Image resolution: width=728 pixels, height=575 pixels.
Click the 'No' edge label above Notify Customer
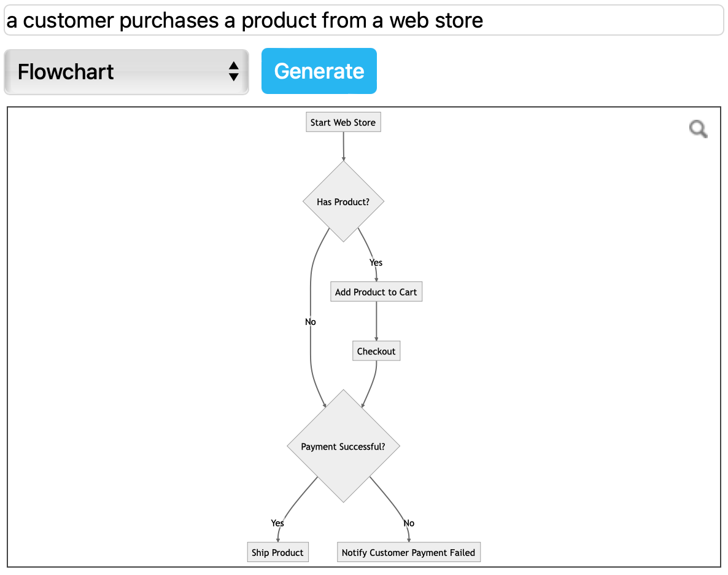pos(409,523)
